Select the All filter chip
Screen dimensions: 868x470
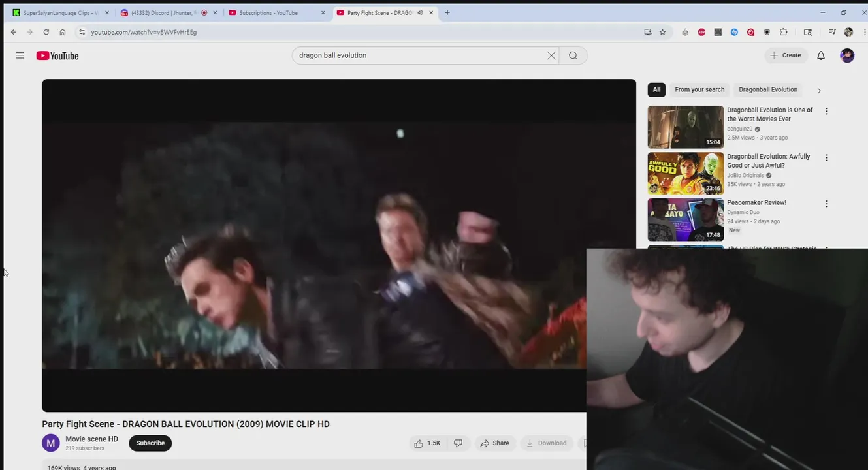point(656,90)
